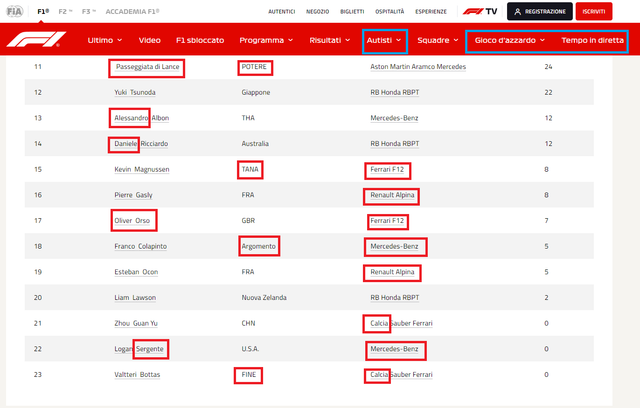
Task: Switch to the F3 series tab
Action: [89, 11]
